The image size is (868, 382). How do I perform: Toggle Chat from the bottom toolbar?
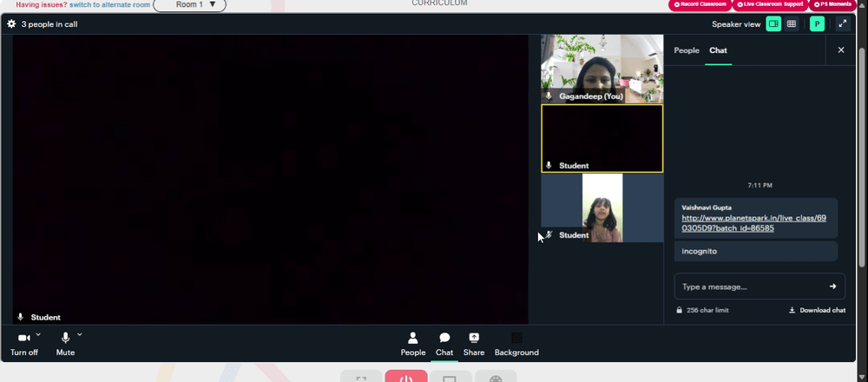(x=444, y=344)
